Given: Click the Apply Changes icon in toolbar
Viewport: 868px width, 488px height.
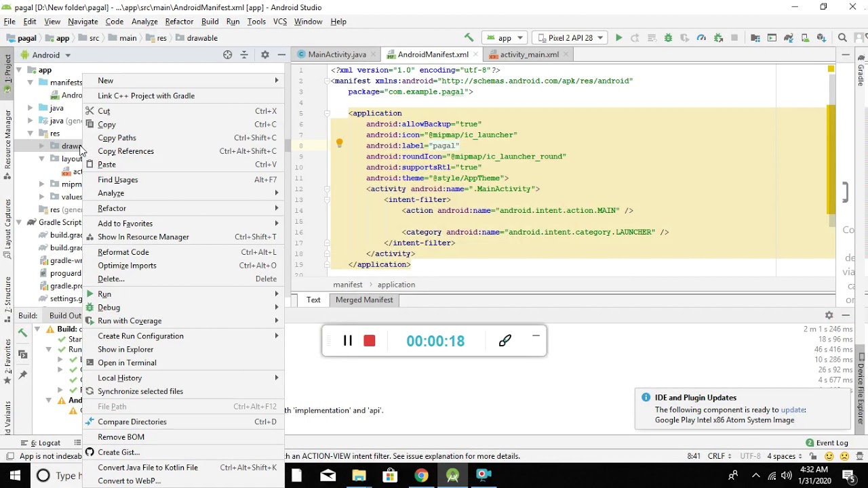Looking at the screenshot, I should point(635,38).
